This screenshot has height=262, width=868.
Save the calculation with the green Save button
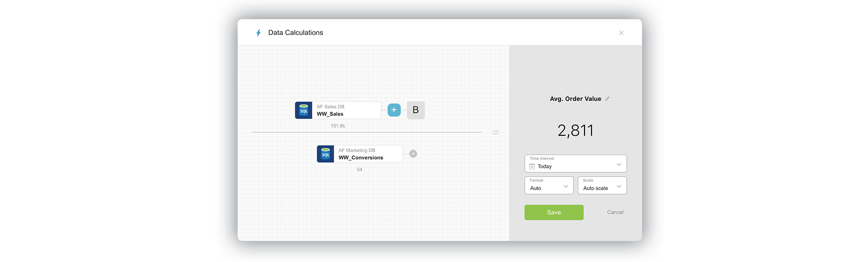point(554,213)
